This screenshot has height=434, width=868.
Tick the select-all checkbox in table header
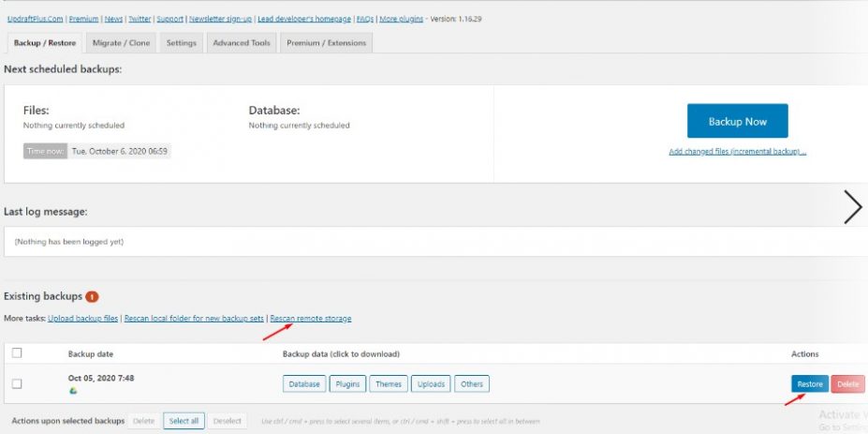pos(17,353)
